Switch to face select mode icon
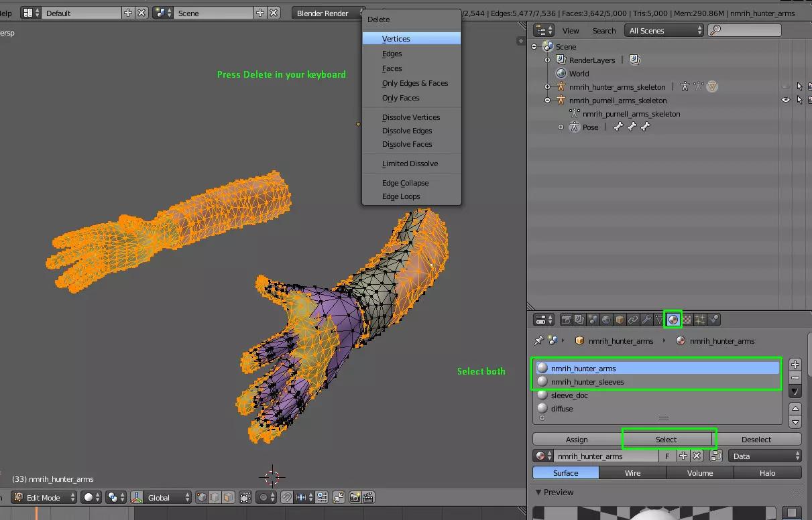The image size is (812, 520). 228,497
